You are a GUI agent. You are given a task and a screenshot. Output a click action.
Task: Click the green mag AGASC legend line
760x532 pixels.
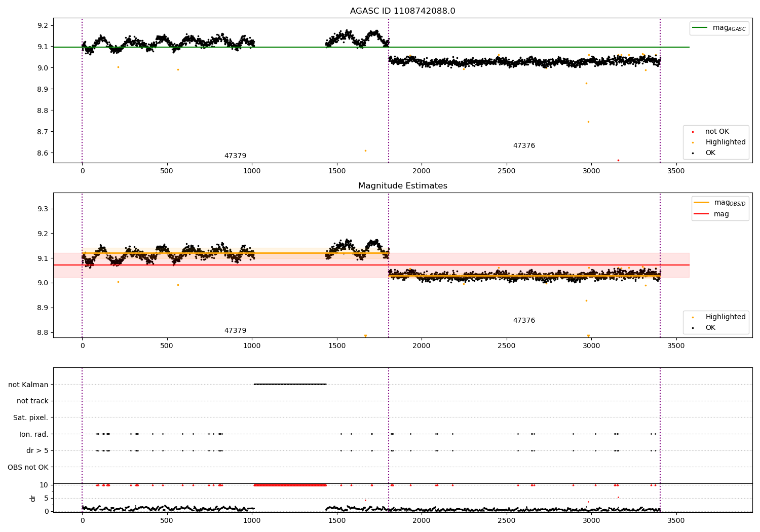(x=700, y=27)
